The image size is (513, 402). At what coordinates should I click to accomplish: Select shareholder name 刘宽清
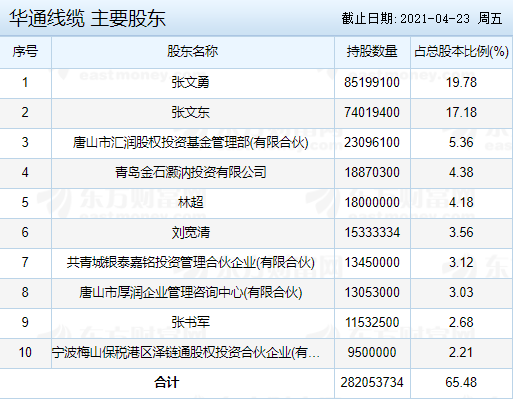click(190, 232)
